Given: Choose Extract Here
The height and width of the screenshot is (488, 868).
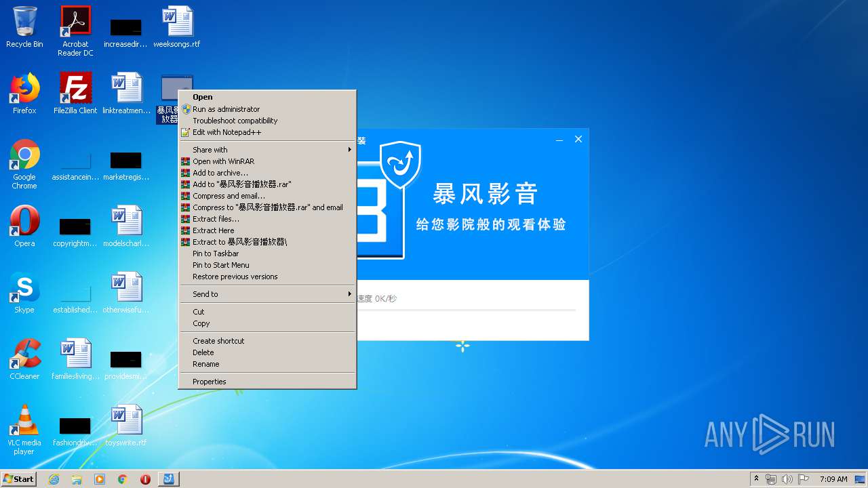Looking at the screenshot, I should pos(267,230).
